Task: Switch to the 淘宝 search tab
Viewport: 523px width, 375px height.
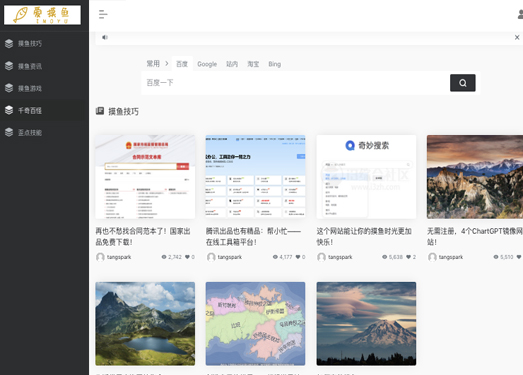Action: 253,64
